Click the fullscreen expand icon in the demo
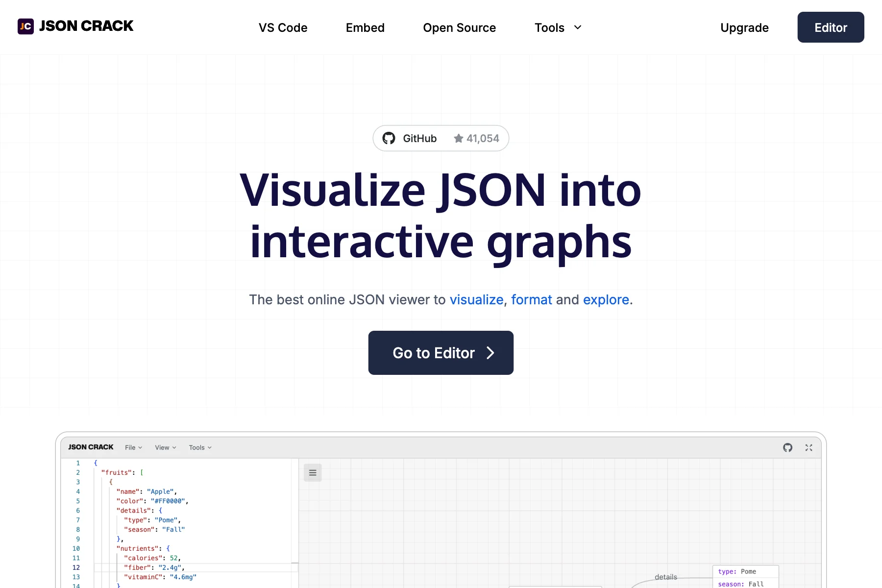 (x=808, y=447)
